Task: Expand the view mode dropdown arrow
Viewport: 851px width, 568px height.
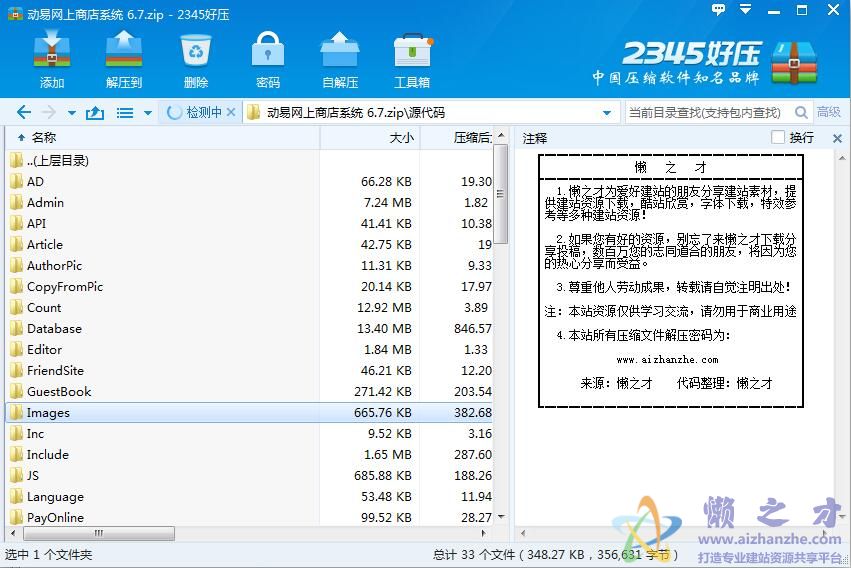Action: [148, 113]
